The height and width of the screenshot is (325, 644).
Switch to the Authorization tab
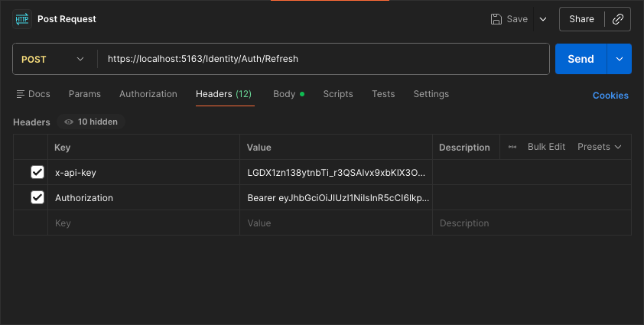coord(148,94)
